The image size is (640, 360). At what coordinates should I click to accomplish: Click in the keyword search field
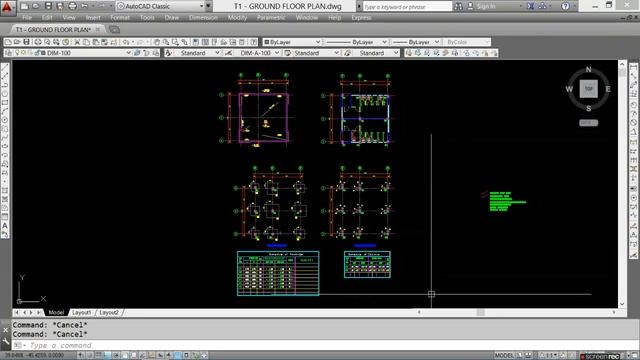(407, 7)
